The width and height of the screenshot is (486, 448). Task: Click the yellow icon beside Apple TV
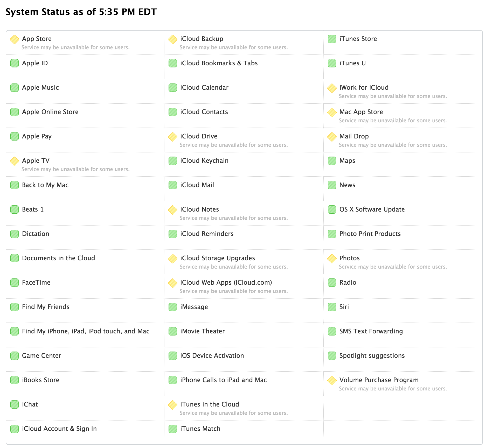pyautogui.click(x=15, y=161)
